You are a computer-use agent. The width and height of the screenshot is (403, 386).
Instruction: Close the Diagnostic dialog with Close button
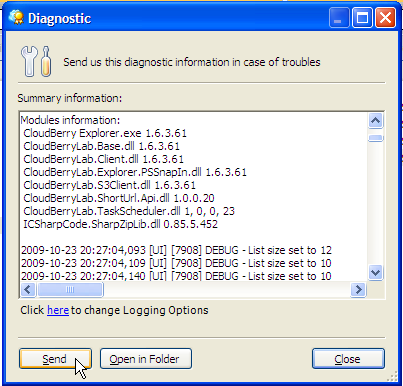tap(348, 359)
